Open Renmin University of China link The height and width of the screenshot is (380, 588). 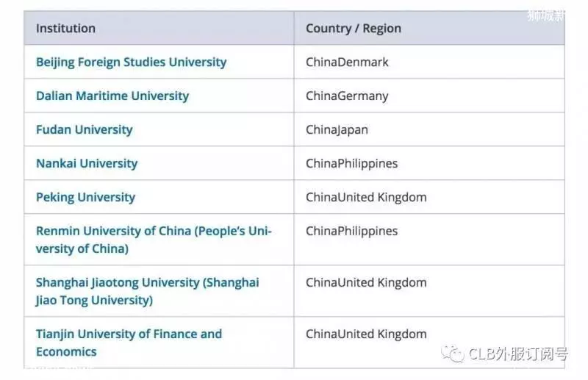(154, 240)
